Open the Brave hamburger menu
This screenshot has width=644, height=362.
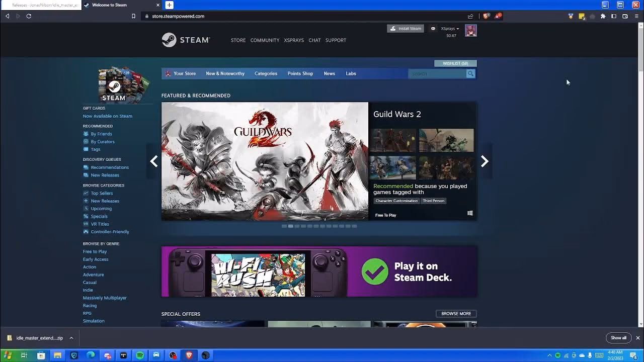point(636,16)
